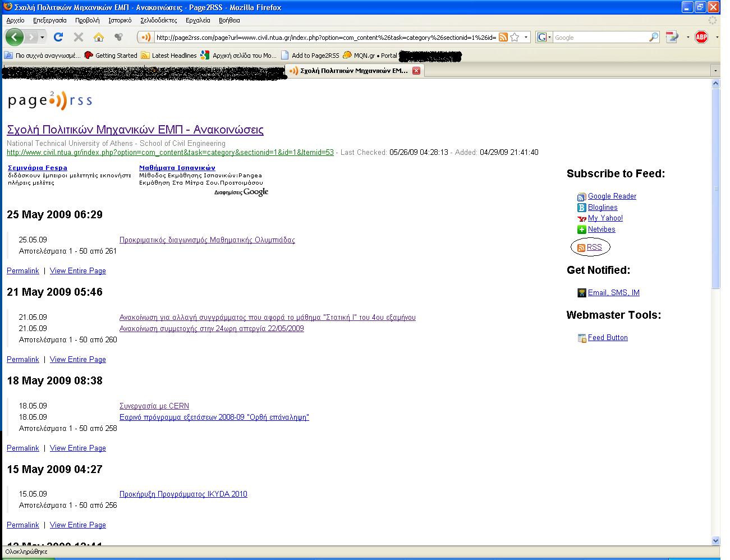Image resolution: width=730 pixels, height=560 pixels.
Task: Subscribe via the Google Reader link
Action: 612,196
